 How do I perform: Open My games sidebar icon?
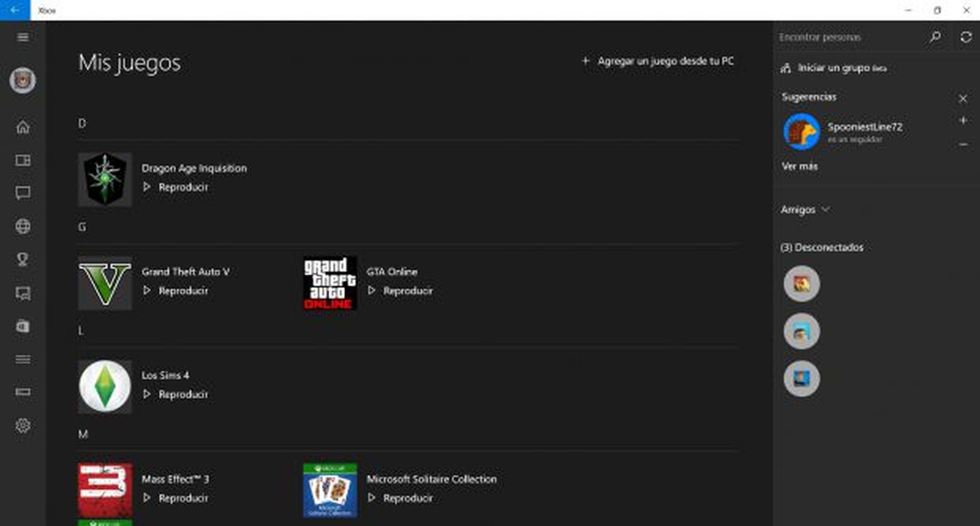23,160
